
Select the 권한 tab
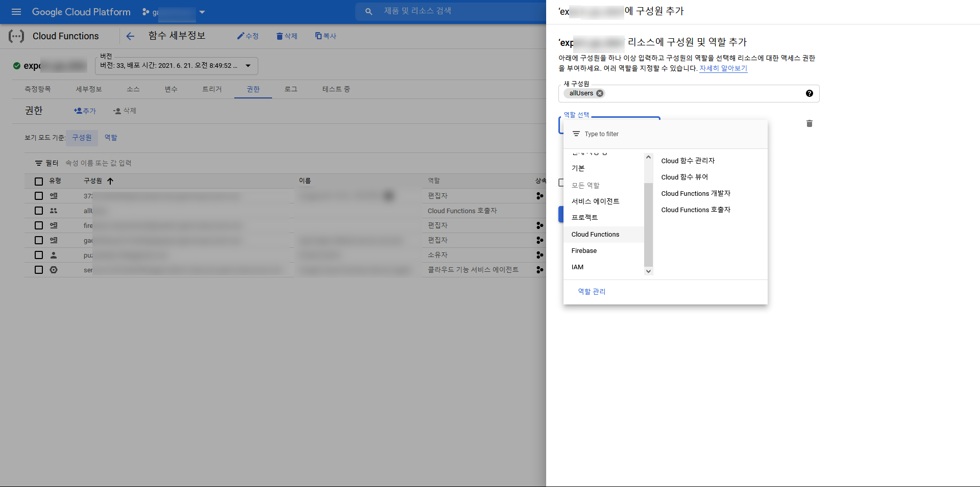(x=253, y=89)
